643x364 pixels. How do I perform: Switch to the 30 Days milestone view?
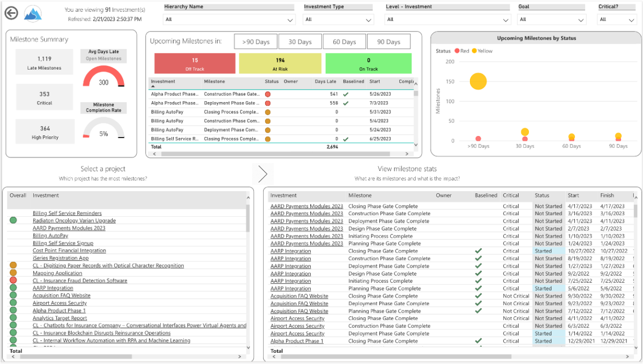point(300,41)
